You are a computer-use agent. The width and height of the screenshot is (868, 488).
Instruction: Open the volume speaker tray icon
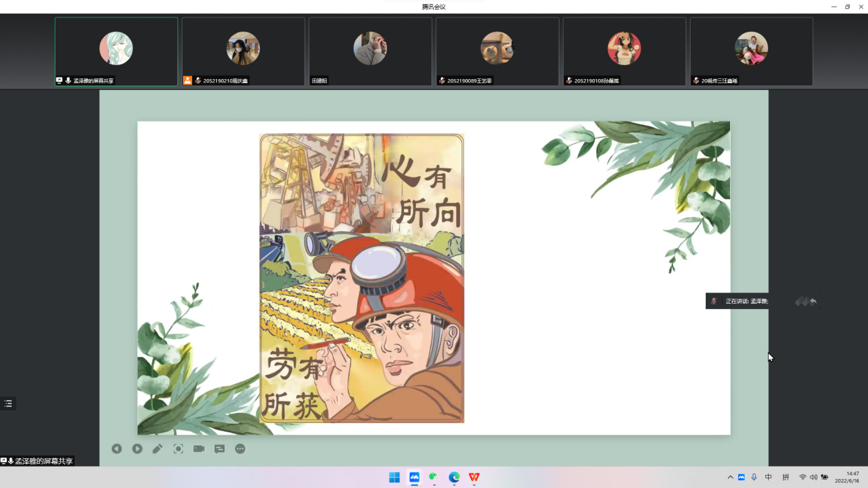point(814,477)
